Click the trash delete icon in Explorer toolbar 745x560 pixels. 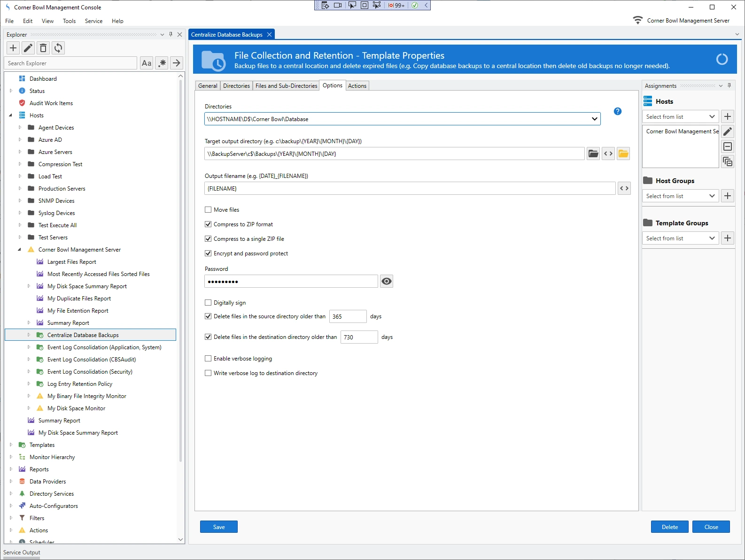[x=43, y=48]
